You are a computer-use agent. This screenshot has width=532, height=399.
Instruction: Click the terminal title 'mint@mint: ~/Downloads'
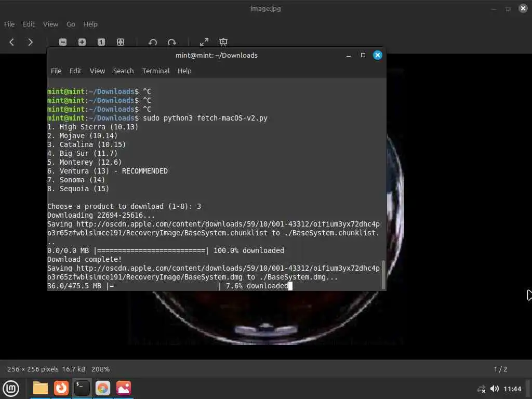(217, 55)
